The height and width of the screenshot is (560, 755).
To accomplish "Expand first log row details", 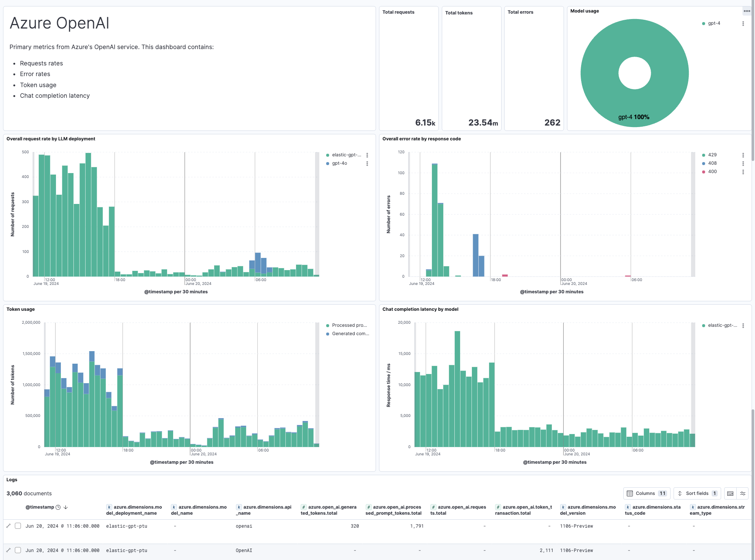I will pos(8,526).
